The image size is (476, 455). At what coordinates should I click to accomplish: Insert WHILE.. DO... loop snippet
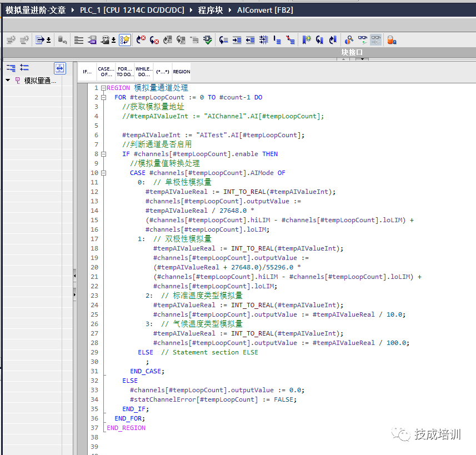(144, 72)
